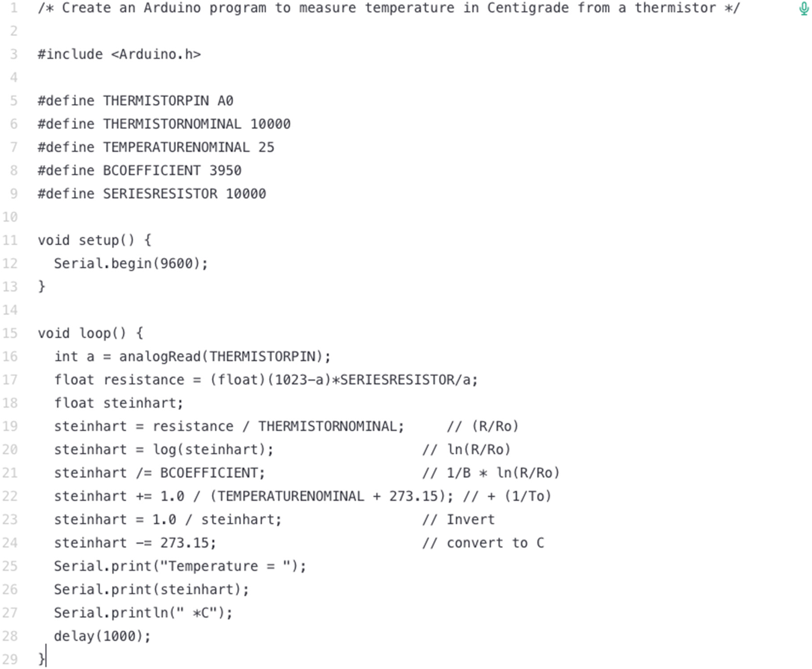Click the SERIESRESISTOR 10000 define line
Screen dimensions: 812x669
coord(152,194)
